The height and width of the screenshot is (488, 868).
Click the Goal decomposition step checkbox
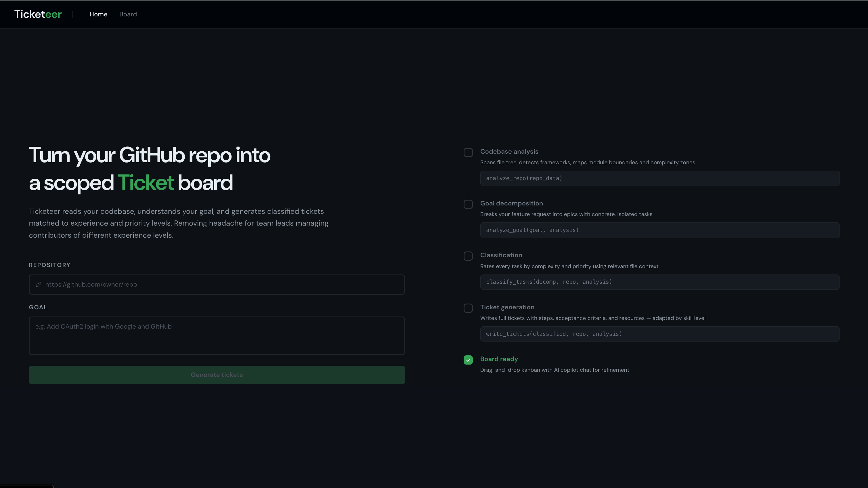point(468,204)
